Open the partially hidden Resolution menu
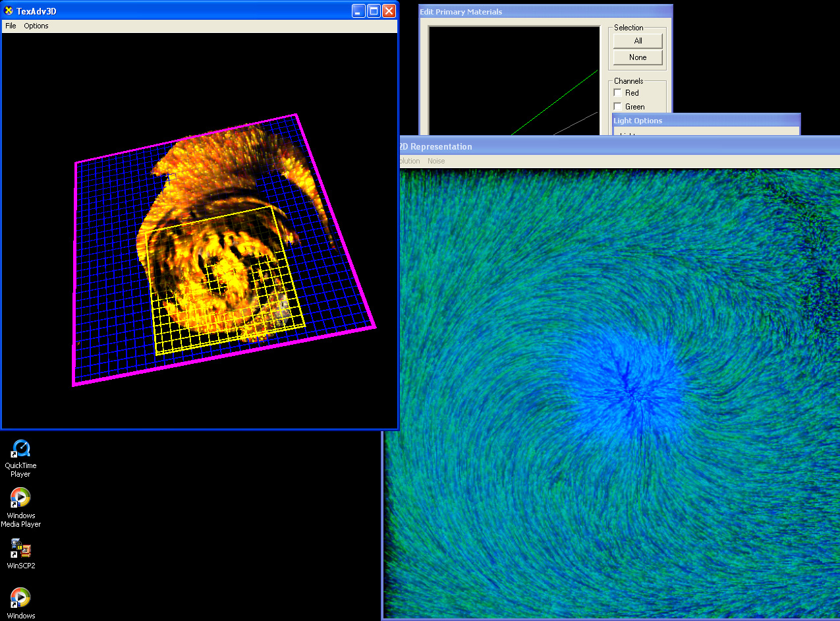The height and width of the screenshot is (621, 840). click(409, 161)
